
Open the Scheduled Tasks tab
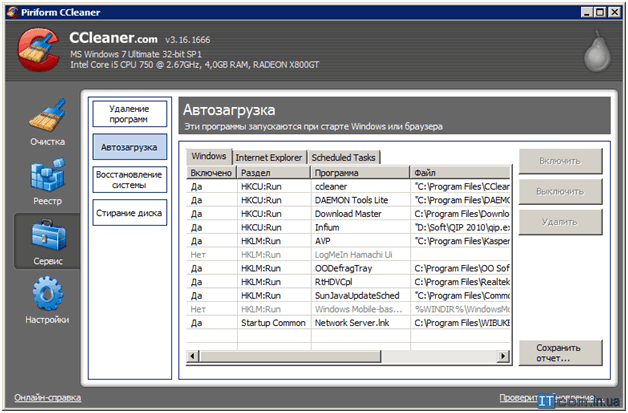point(343,157)
